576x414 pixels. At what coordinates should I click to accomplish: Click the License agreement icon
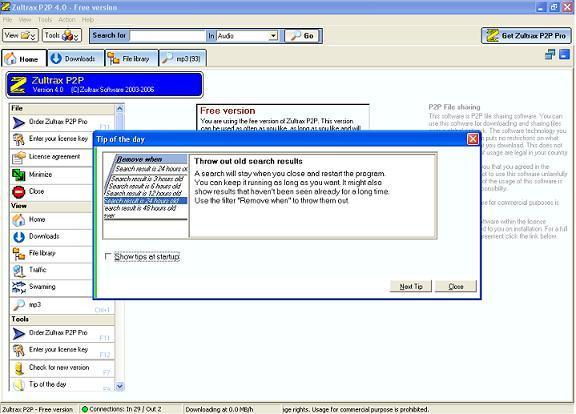tap(18, 157)
